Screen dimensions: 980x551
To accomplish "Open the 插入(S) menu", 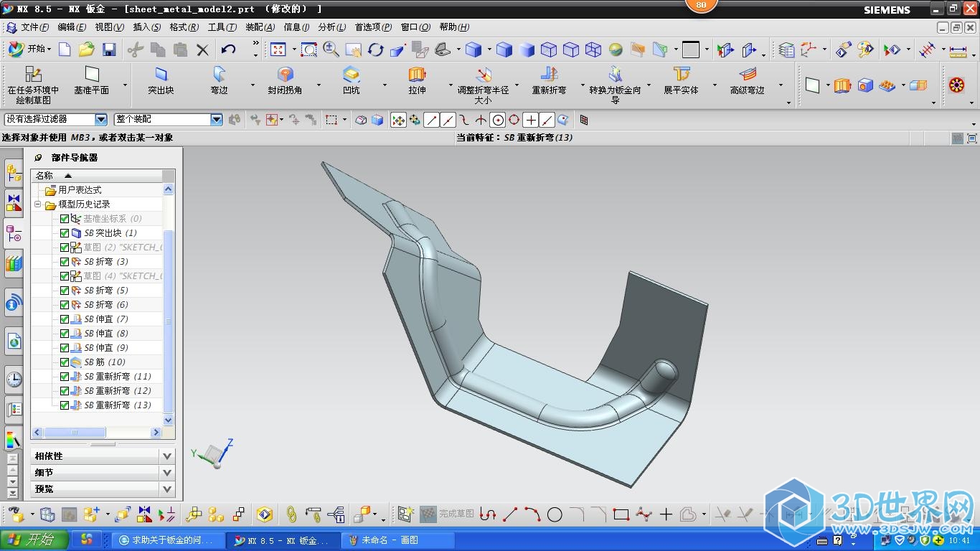I will tap(147, 27).
